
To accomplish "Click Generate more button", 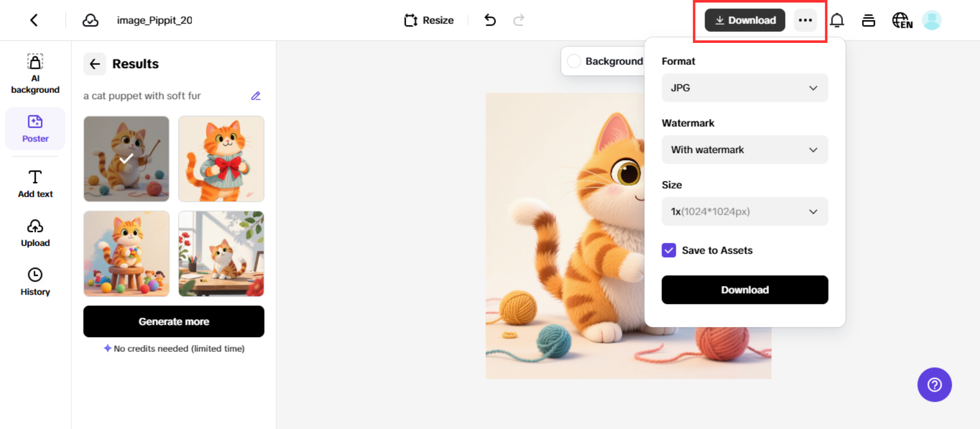I will [174, 321].
